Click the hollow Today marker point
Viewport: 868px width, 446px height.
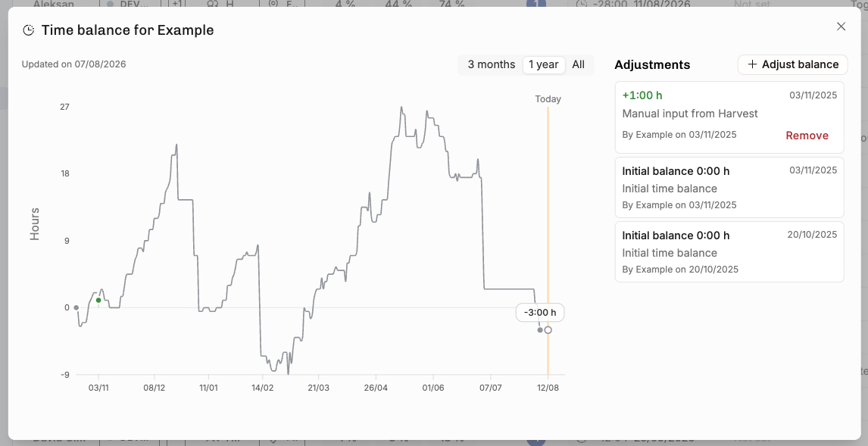(x=548, y=330)
